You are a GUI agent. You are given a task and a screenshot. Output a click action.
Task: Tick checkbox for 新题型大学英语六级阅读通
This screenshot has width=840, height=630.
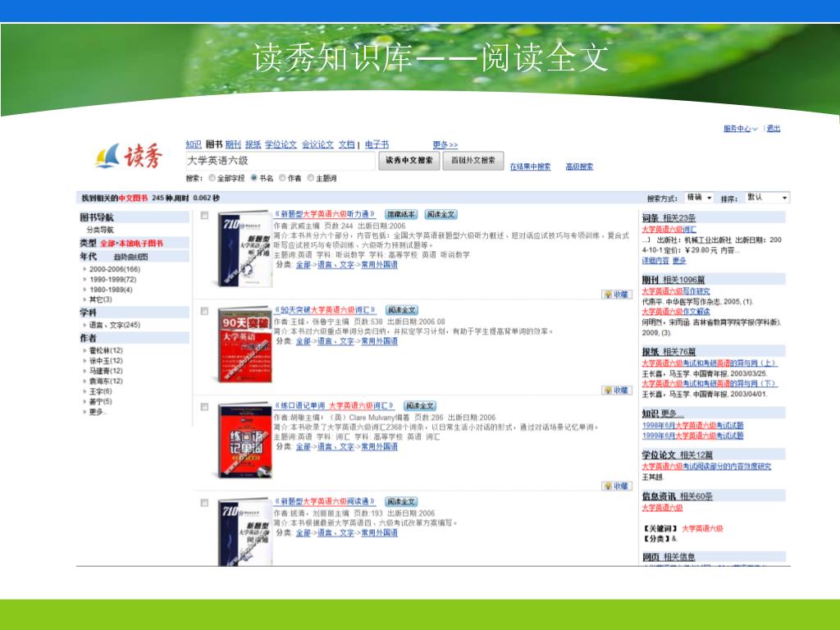(x=204, y=503)
